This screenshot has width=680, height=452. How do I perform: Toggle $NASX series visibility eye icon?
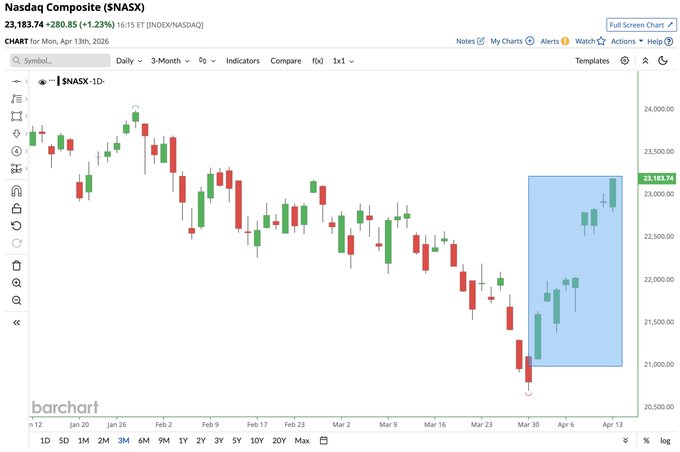pos(42,82)
